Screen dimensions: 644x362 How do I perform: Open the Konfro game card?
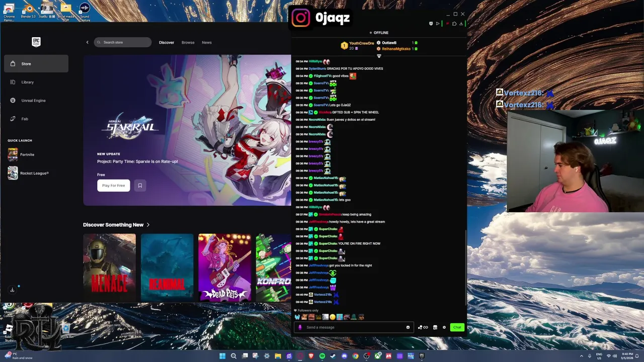(x=273, y=267)
